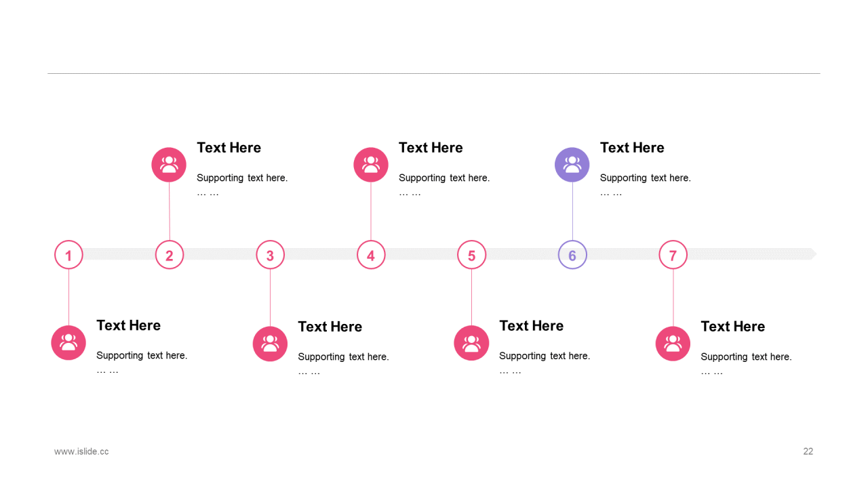
Task: Select supporting text beneath marker 7 heading
Action: 746,357
